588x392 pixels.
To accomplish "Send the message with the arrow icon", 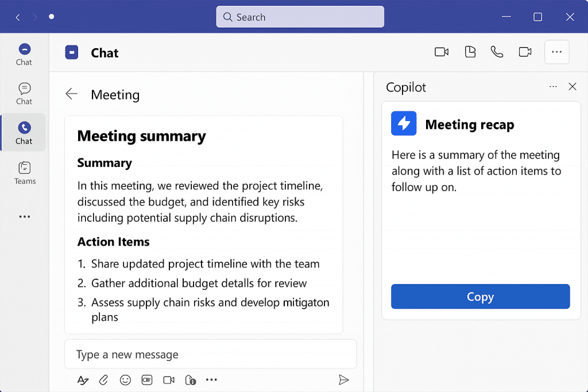I will click(x=343, y=380).
